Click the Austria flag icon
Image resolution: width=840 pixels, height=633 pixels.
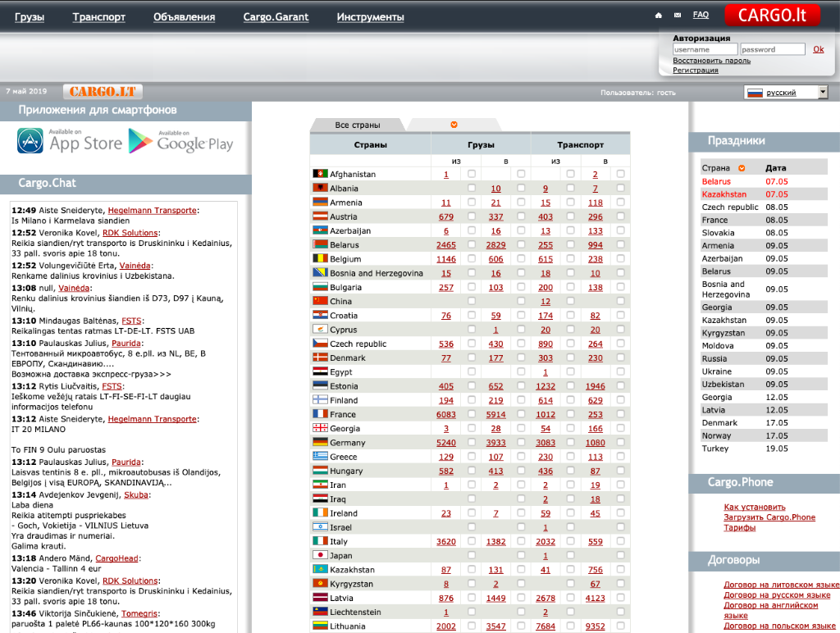pos(321,216)
